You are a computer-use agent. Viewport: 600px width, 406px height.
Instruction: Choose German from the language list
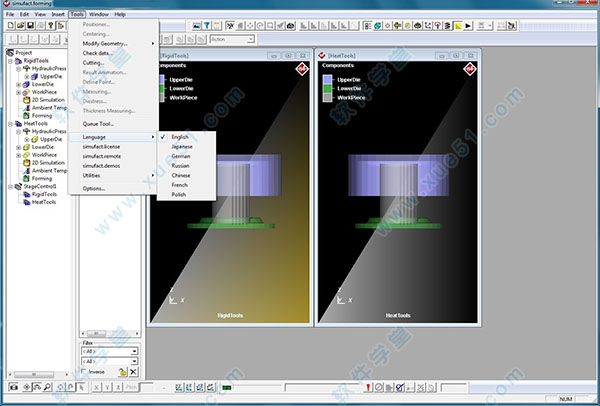point(181,156)
